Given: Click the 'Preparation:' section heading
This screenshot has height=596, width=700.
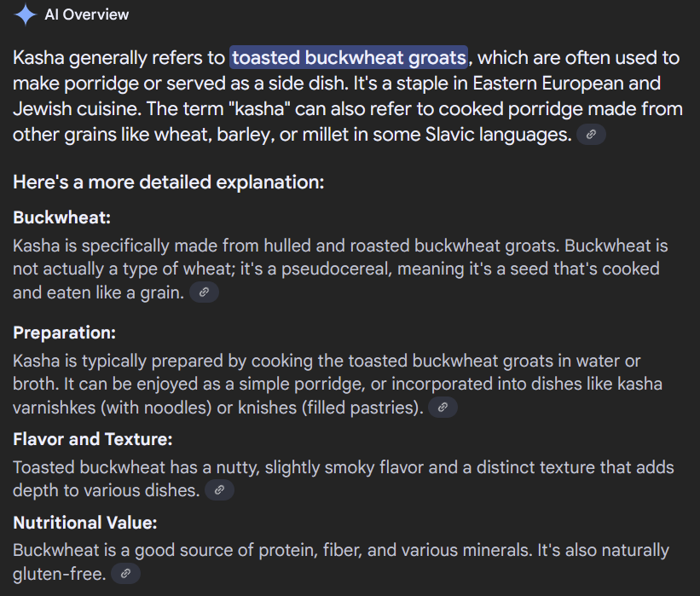Looking at the screenshot, I should coord(64,333).
